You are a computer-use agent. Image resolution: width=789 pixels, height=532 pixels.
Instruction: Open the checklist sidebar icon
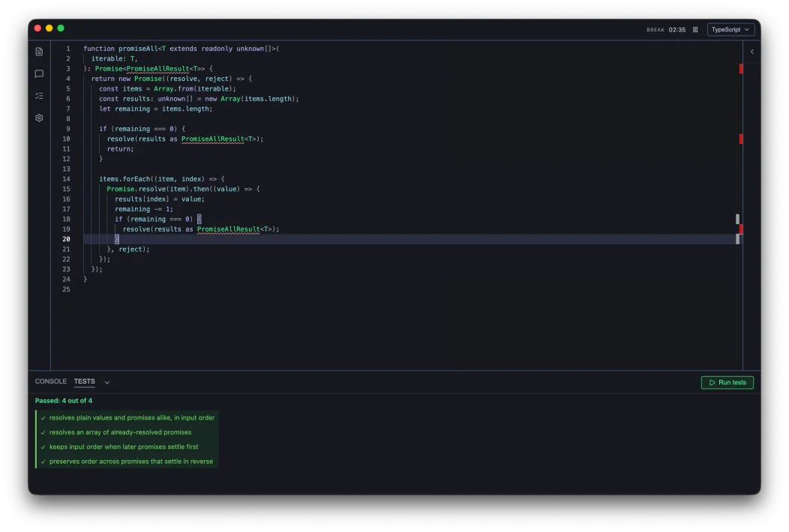[x=39, y=96]
